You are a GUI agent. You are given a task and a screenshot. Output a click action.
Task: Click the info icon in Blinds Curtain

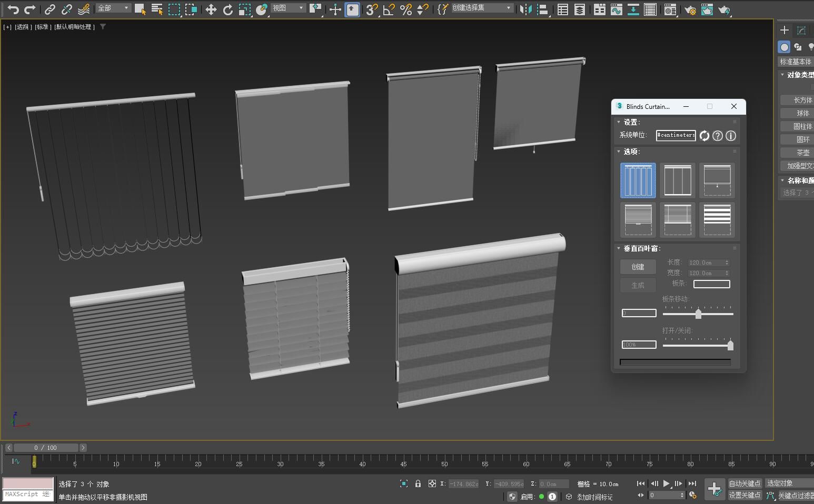tap(731, 136)
